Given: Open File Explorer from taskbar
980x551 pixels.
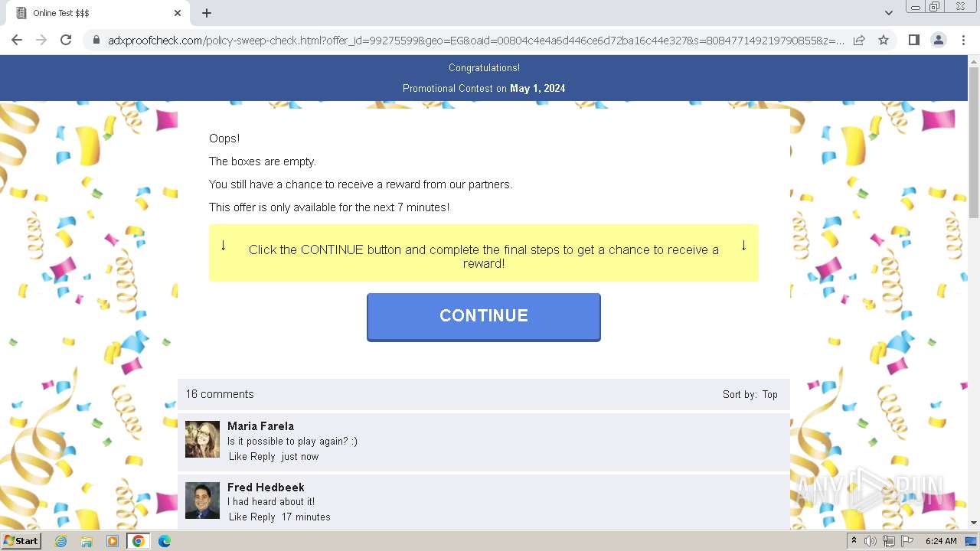Looking at the screenshot, I should 87,541.
